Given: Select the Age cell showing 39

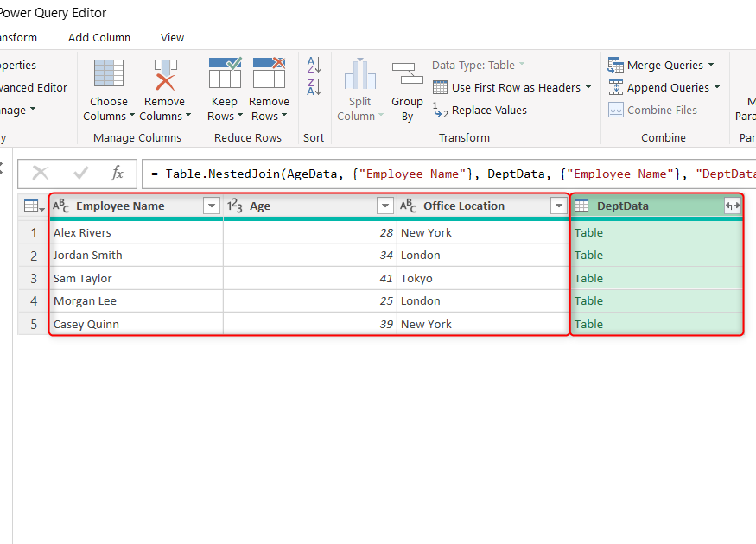Looking at the screenshot, I should (x=310, y=325).
